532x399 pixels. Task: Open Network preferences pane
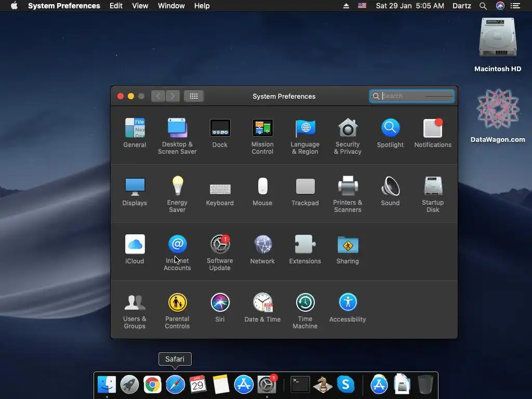click(x=262, y=249)
